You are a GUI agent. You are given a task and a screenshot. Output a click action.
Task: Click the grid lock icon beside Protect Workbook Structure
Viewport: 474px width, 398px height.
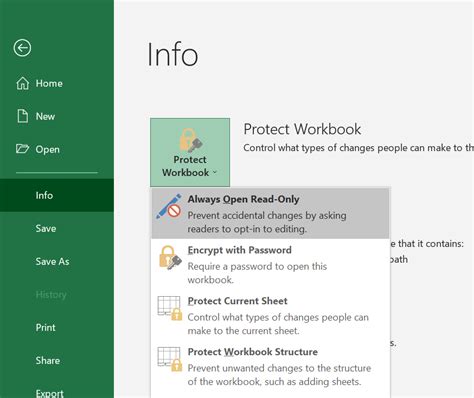pyautogui.click(x=170, y=359)
